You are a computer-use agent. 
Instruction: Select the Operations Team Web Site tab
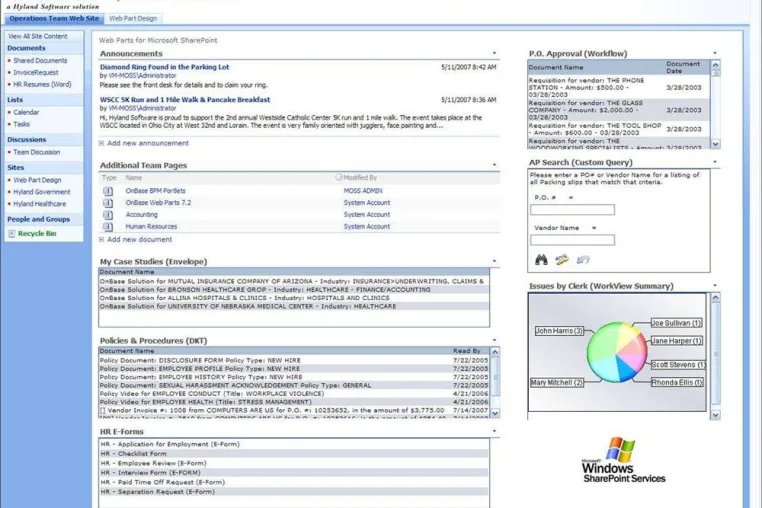coord(54,18)
